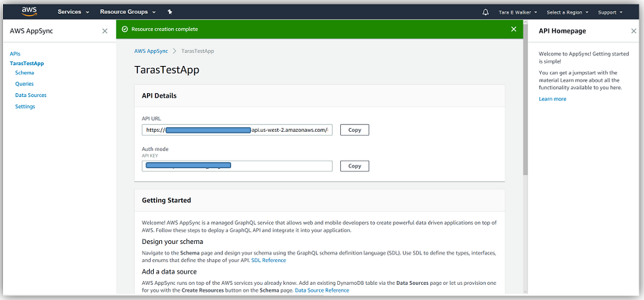The height and width of the screenshot is (300, 644).
Task: Open the Resource Groups dropdown
Action: pos(128,12)
